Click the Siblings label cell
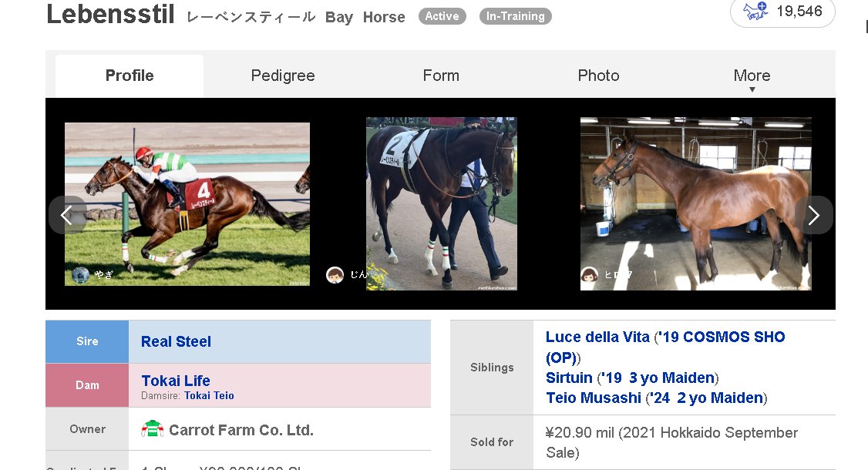 [x=492, y=368]
